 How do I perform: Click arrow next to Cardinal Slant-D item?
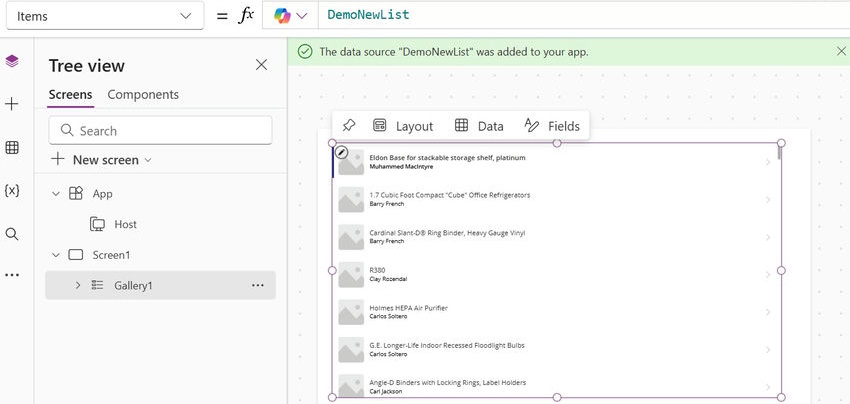coord(768,237)
